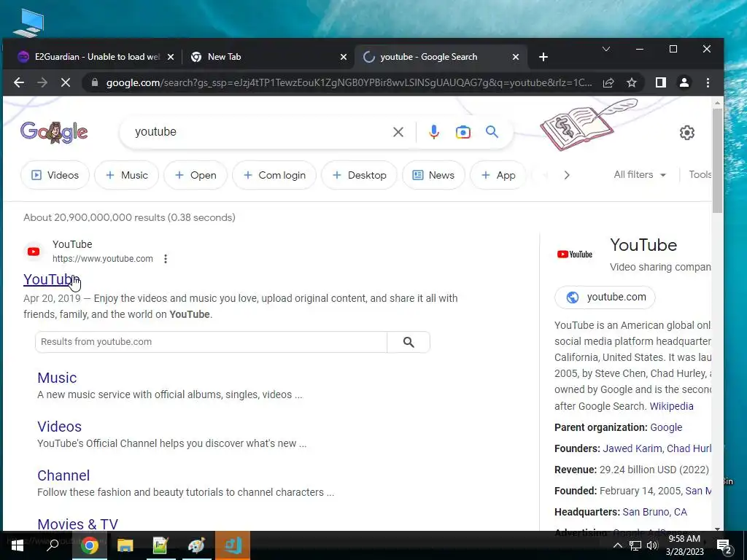747x560 pixels.
Task: Clear the Google search box
Action: pos(398,132)
